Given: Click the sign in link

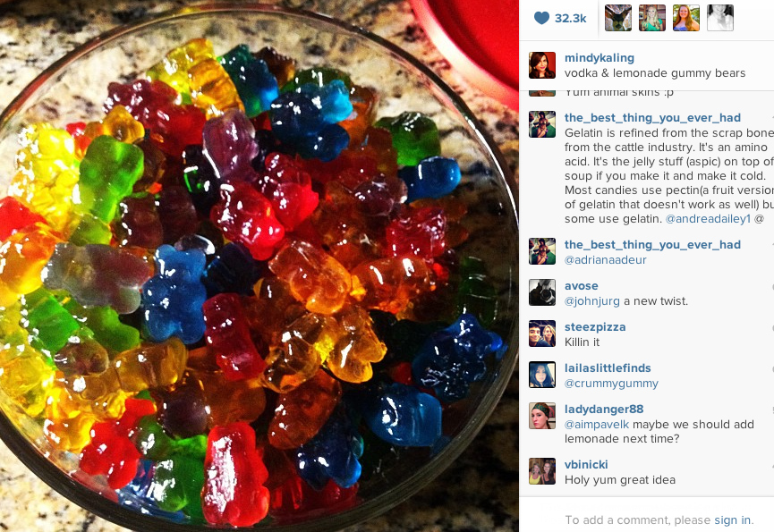Looking at the screenshot, I should tap(733, 519).
